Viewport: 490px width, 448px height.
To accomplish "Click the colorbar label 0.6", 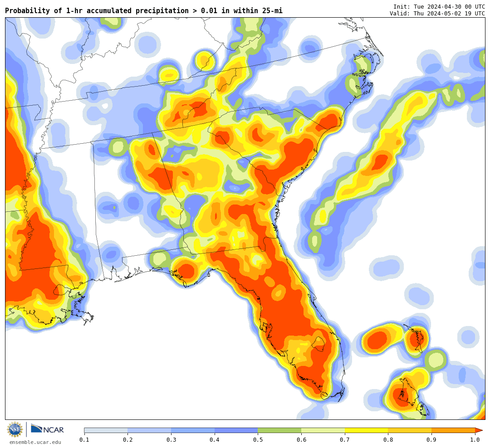I will [302, 440].
